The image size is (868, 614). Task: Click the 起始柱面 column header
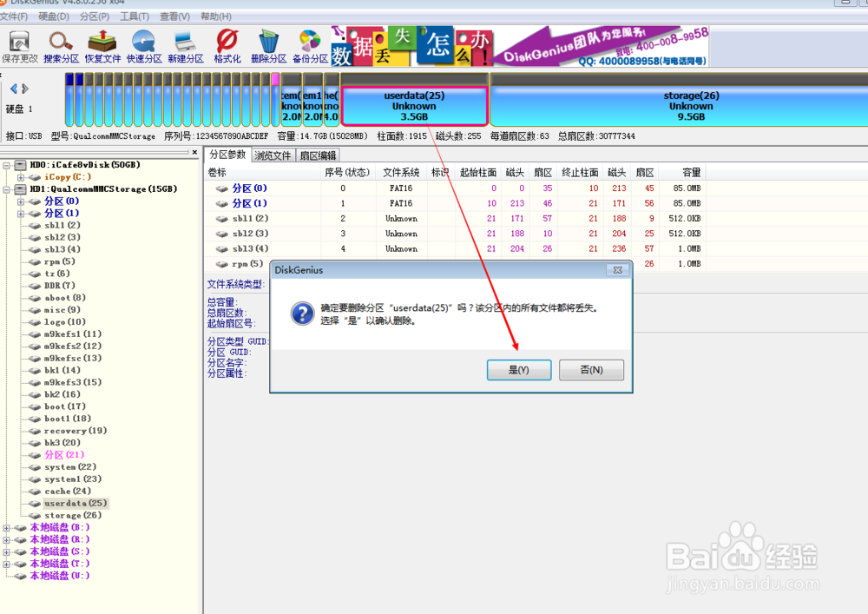click(477, 173)
